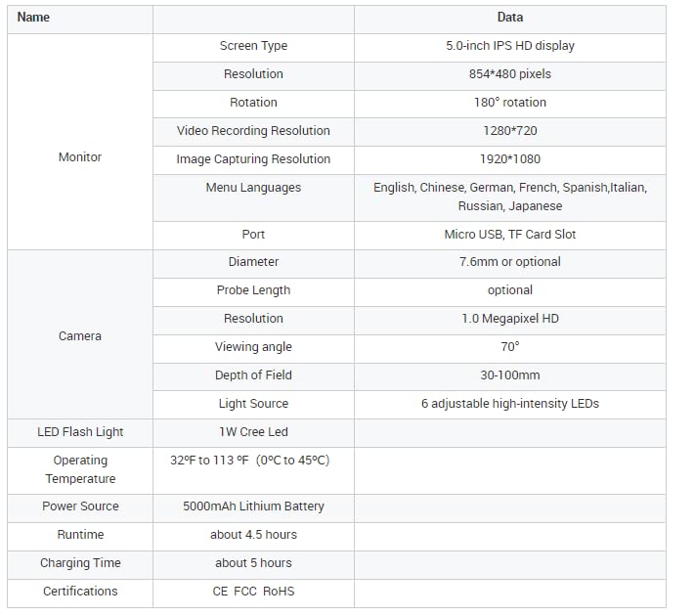
Task: Select the "5000mAh Lithium Battery" cell
Action: [253, 506]
